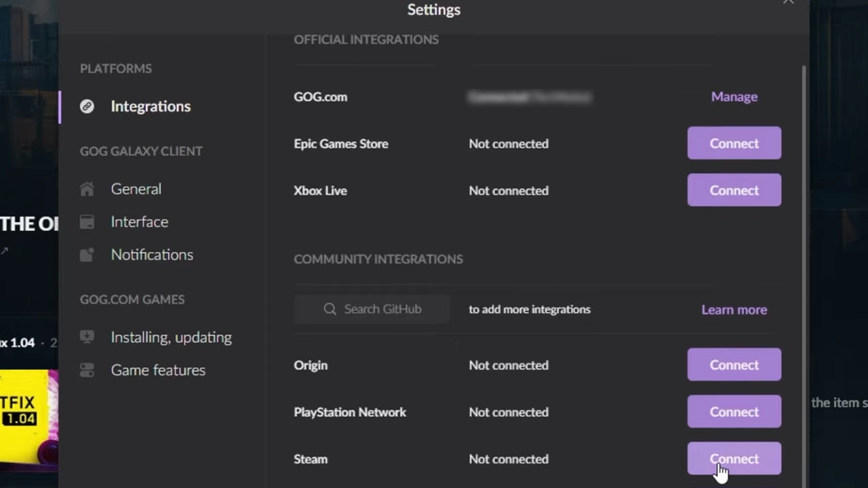Click the Interface panel icon

(x=87, y=222)
